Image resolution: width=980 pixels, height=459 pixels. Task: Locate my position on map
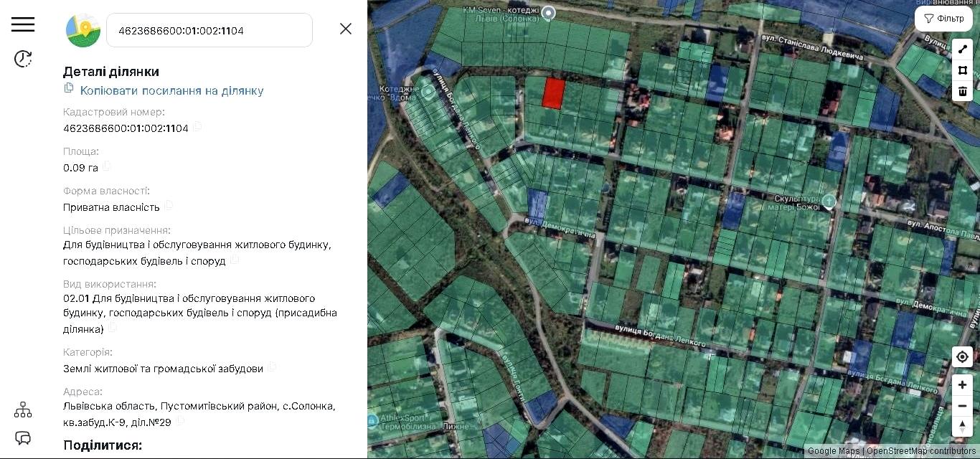[x=962, y=356]
